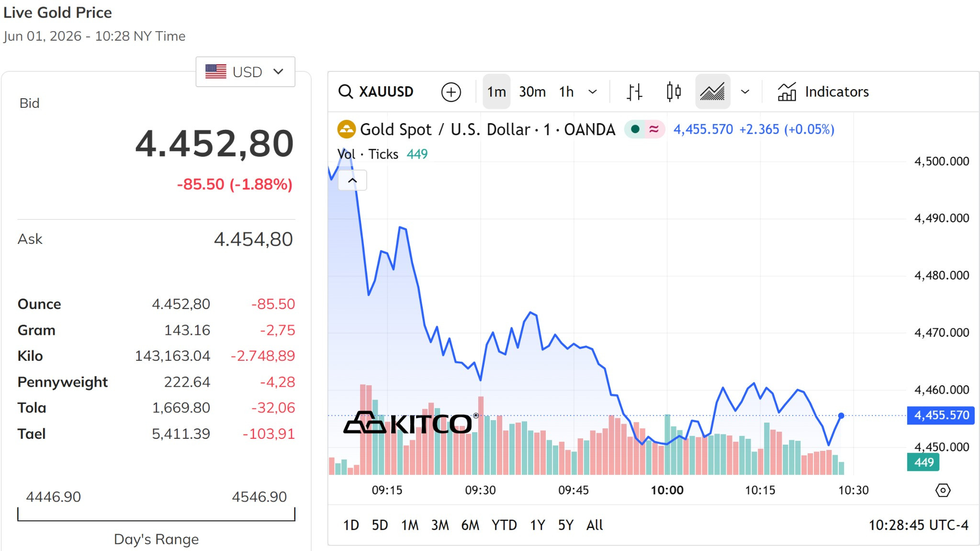Switch range to 5D tab
The height and width of the screenshot is (551, 980).
[380, 525]
